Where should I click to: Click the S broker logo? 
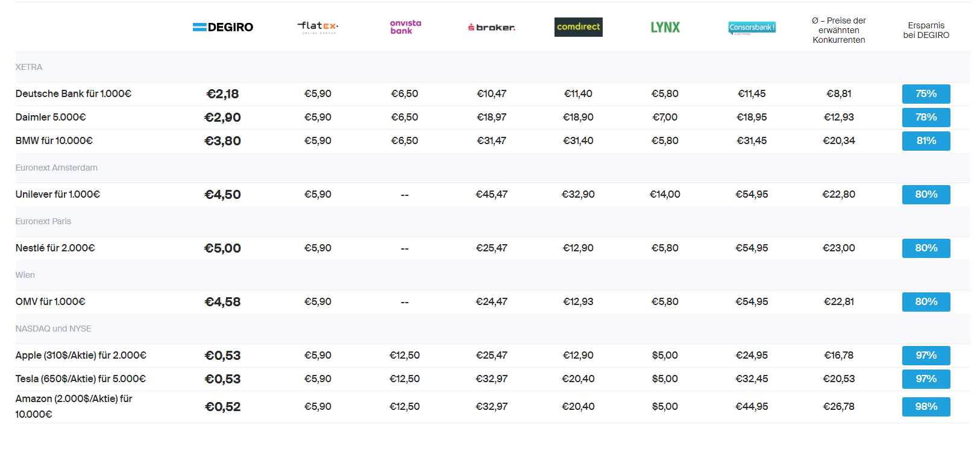491,27
